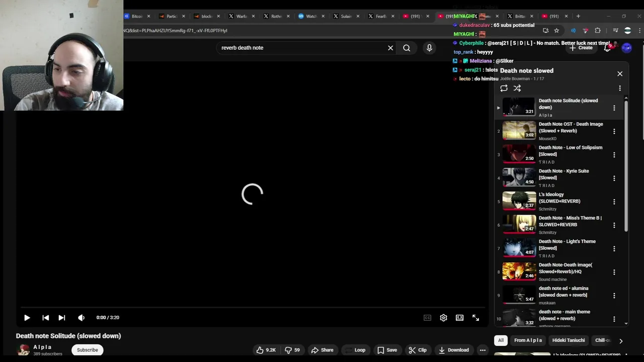This screenshot has width=644, height=362.
Task: Open options for Death Image playlist item
Action: (x=614, y=132)
